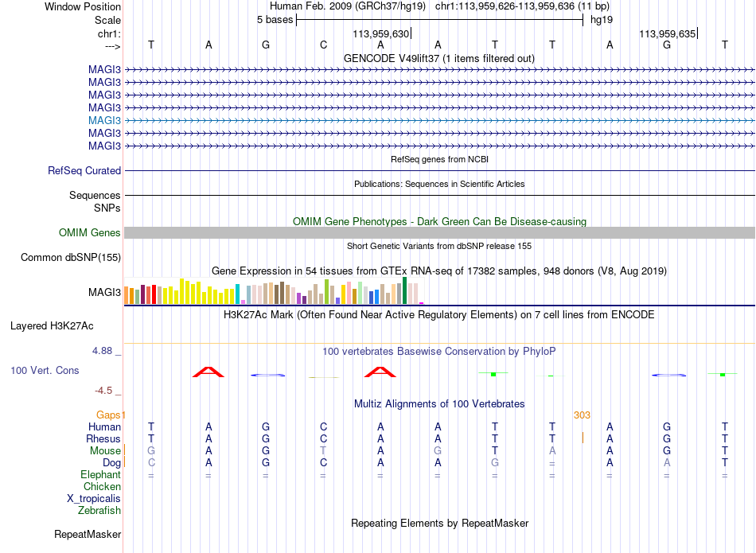This screenshot has width=756, height=553.
Task: Click the orange insertion tick in the Rhesus row
Action: point(583,438)
